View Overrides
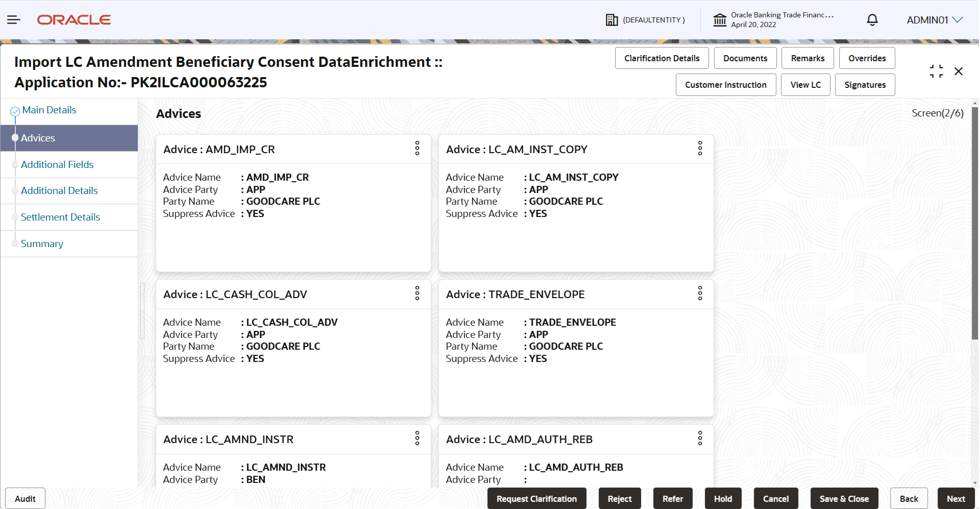The height and width of the screenshot is (509, 980). coord(867,58)
